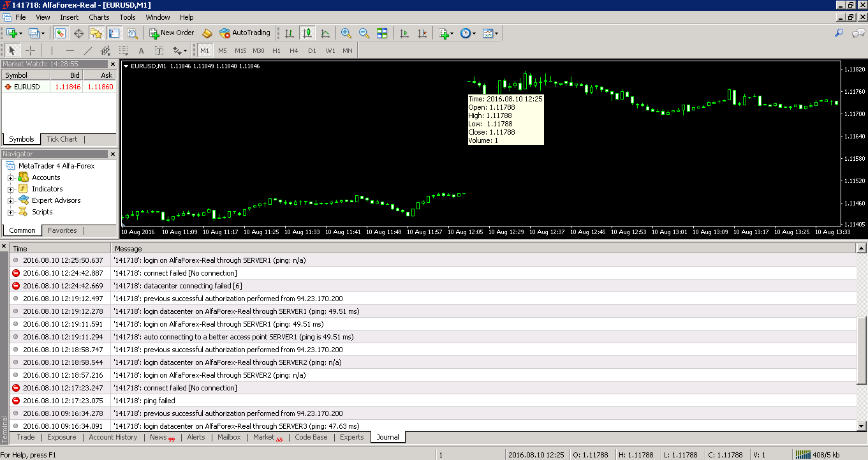Image resolution: width=868 pixels, height=460 pixels.
Task: Click the New Order button
Action: [x=172, y=33]
